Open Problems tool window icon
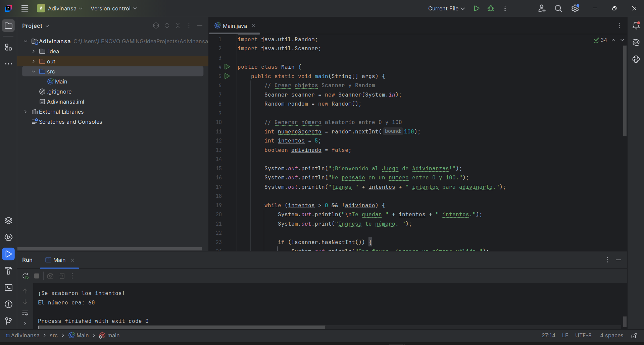644x345 pixels. (x=8, y=304)
